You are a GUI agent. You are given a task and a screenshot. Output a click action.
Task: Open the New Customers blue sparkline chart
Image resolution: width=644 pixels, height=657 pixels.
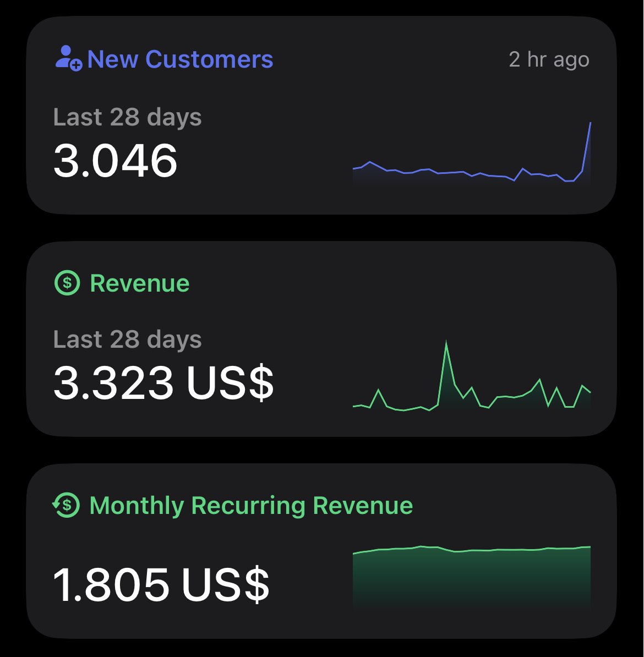pos(472,153)
